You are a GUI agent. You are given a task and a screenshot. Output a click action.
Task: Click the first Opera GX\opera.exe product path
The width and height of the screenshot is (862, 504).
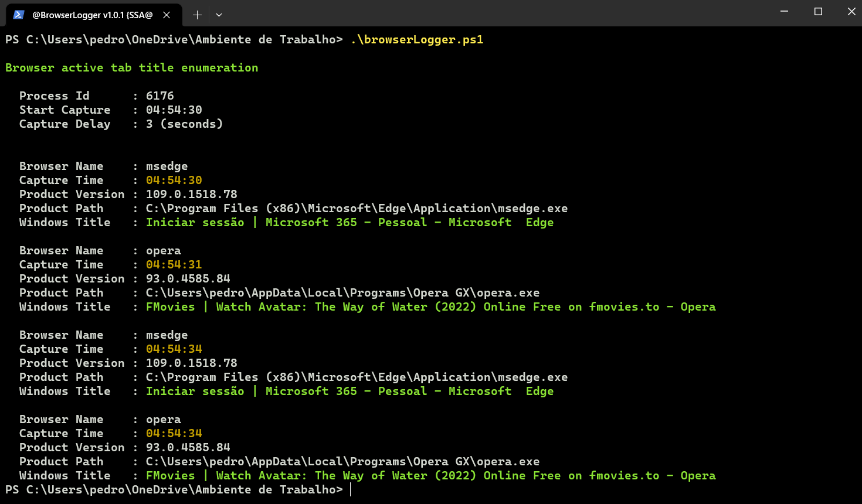coord(343,293)
